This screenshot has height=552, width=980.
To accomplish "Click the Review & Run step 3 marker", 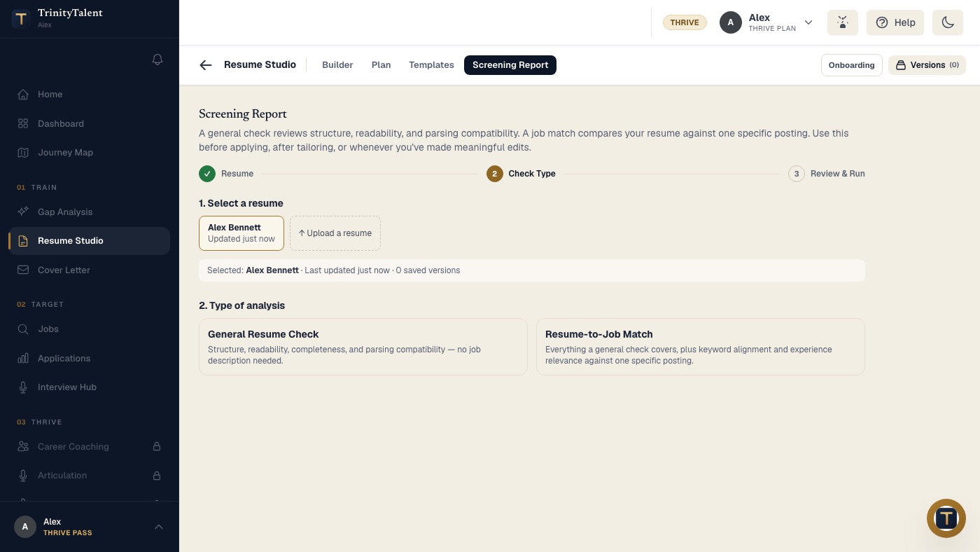I will tap(797, 174).
